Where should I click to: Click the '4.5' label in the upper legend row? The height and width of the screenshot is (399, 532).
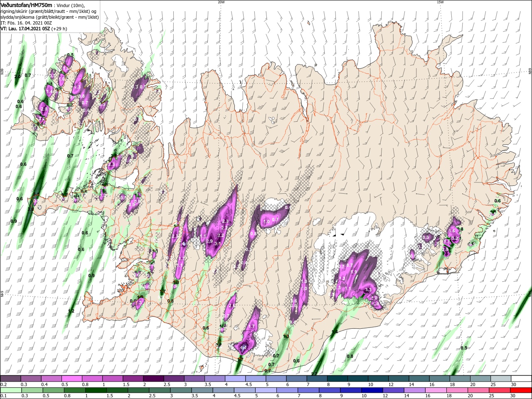(249, 384)
